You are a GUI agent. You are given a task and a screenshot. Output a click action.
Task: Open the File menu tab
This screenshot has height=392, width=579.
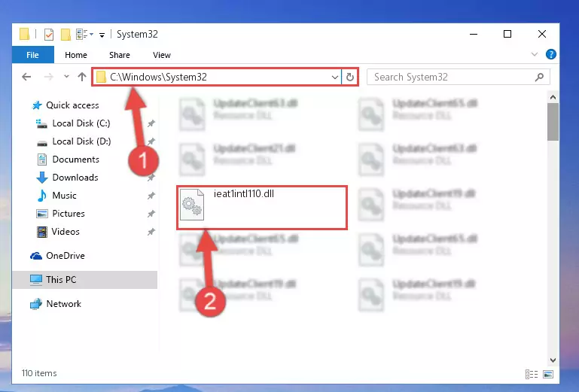click(x=33, y=55)
